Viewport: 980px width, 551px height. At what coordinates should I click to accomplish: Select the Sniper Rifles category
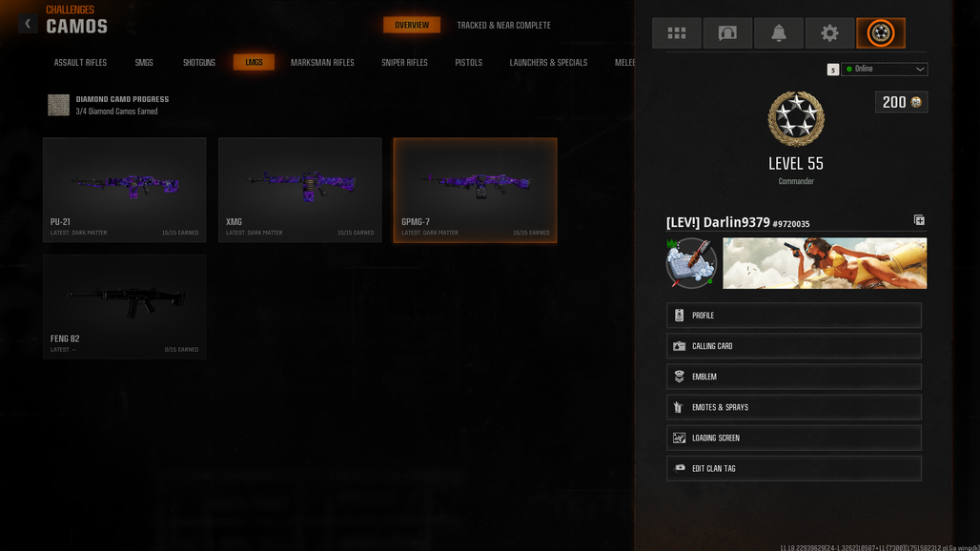(404, 63)
